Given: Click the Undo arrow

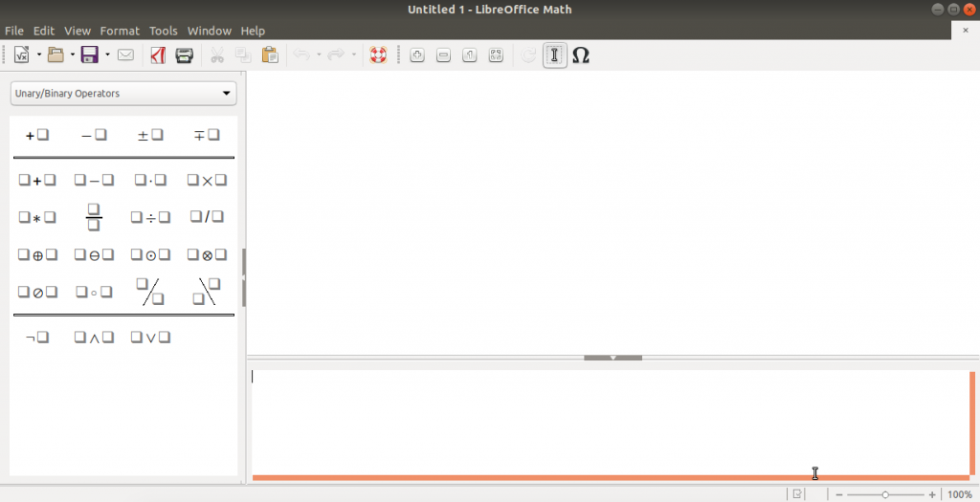Looking at the screenshot, I should tap(301, 55).
